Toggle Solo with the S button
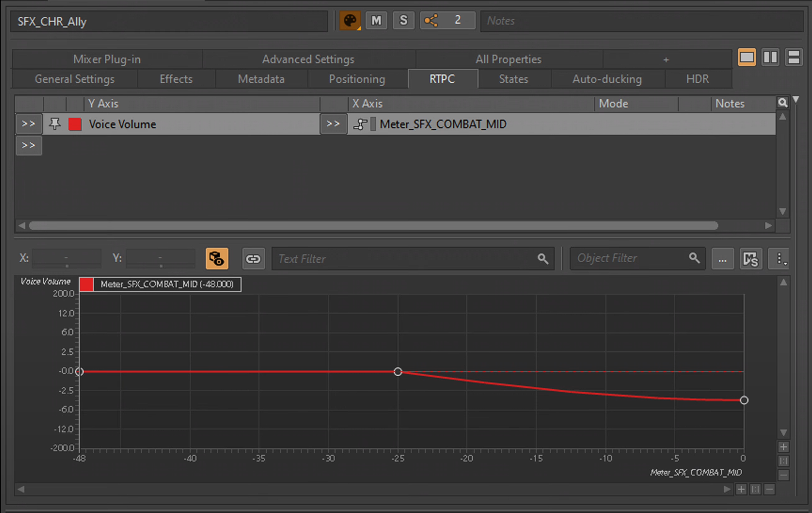Screen dimensions: 812x513 403,20
